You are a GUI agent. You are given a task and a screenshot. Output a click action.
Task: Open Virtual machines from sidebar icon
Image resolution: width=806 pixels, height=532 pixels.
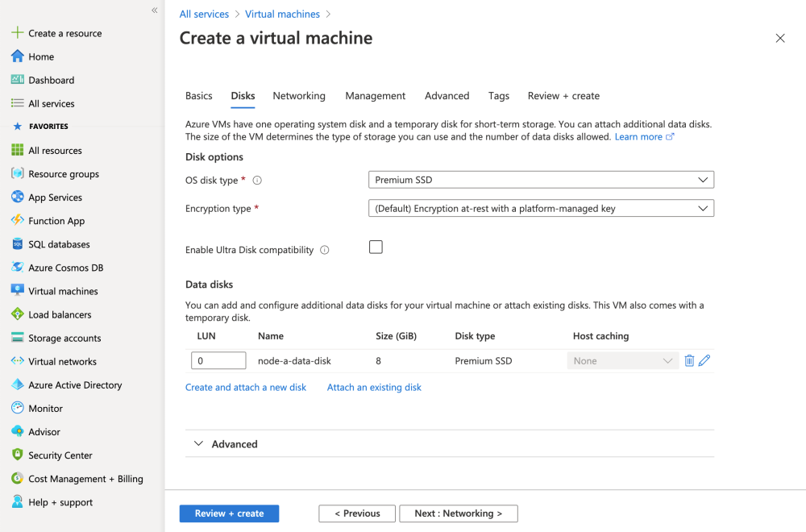click(18, 291)
